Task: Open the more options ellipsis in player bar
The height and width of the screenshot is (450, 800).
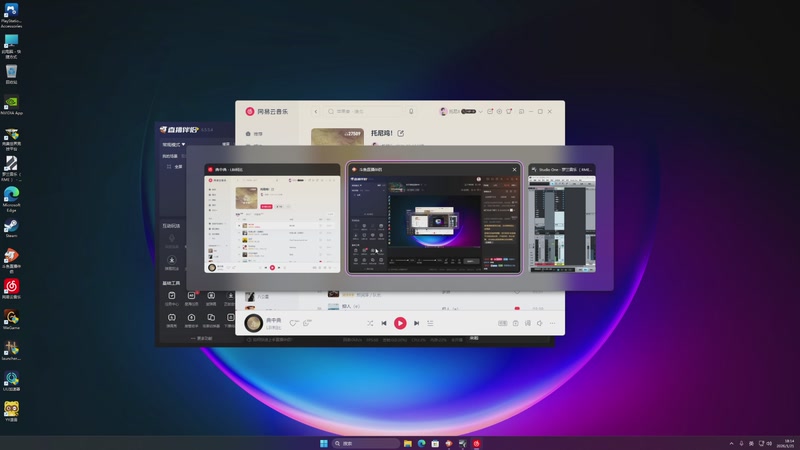Action: (x=553, y=323)
